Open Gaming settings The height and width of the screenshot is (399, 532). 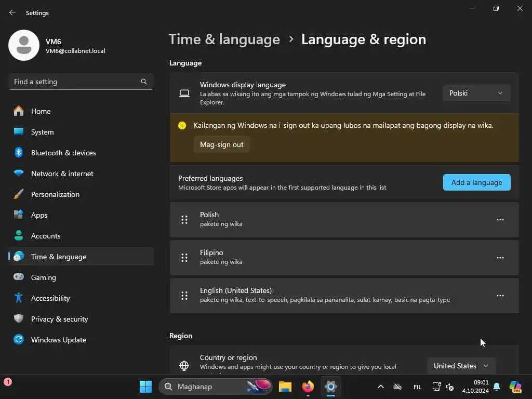point(81,277)
